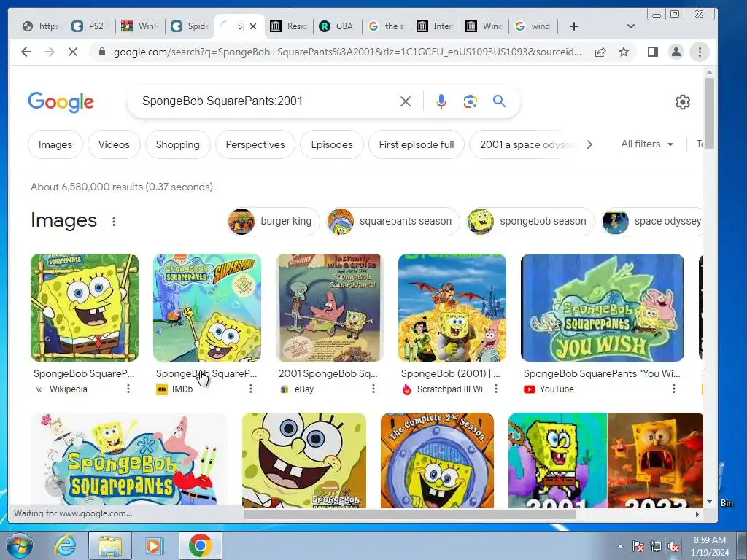Search by image with Google Lens

click(471, 101)
